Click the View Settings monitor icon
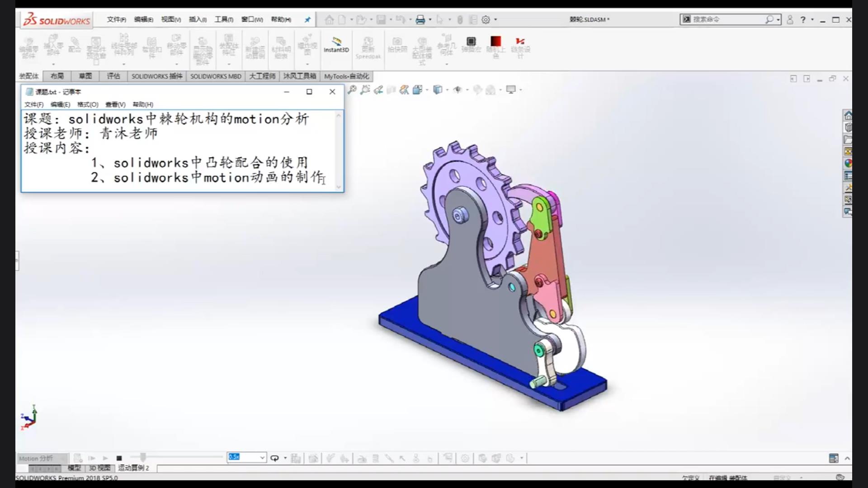 tap(511, 90)
